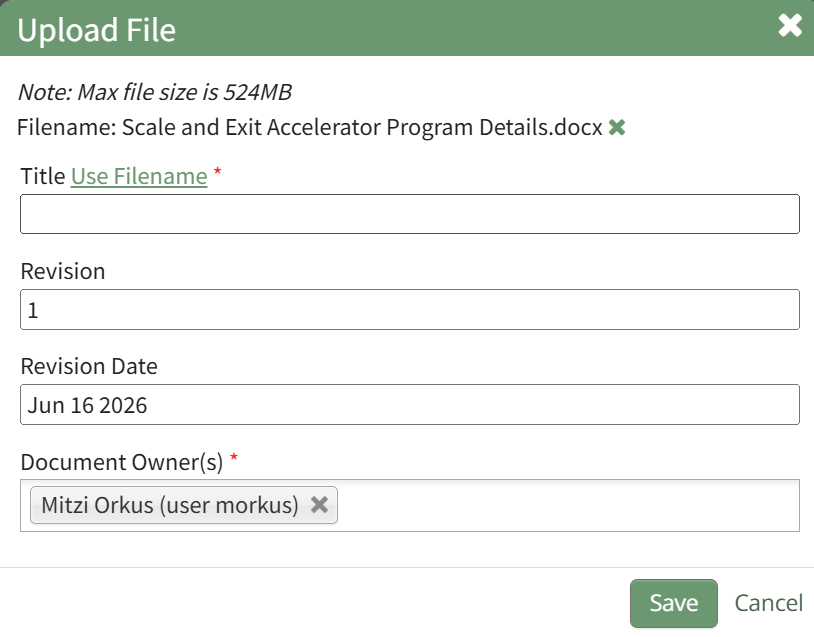This screenshot has width=814, height=637.
Task: Click the Title field label
Action: point(43,176)
